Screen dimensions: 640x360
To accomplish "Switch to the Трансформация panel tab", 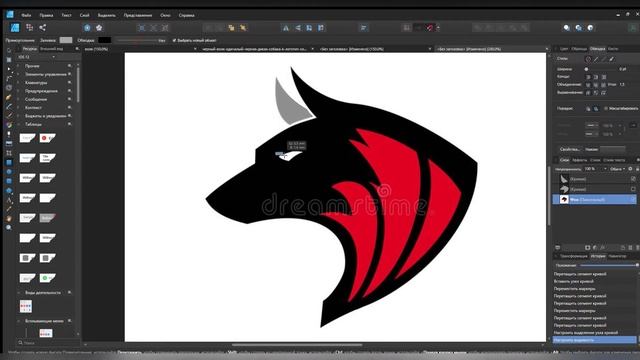I will click(x=573, y=256).
